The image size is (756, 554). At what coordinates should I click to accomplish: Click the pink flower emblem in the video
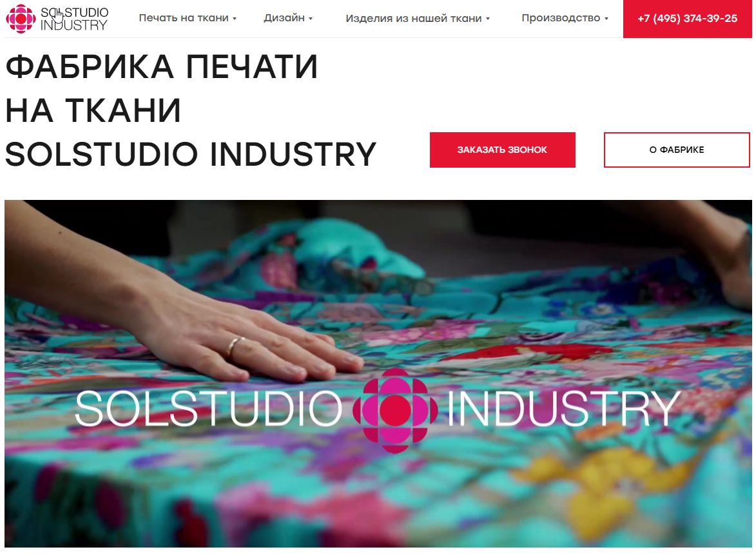(x=395, y=410)
